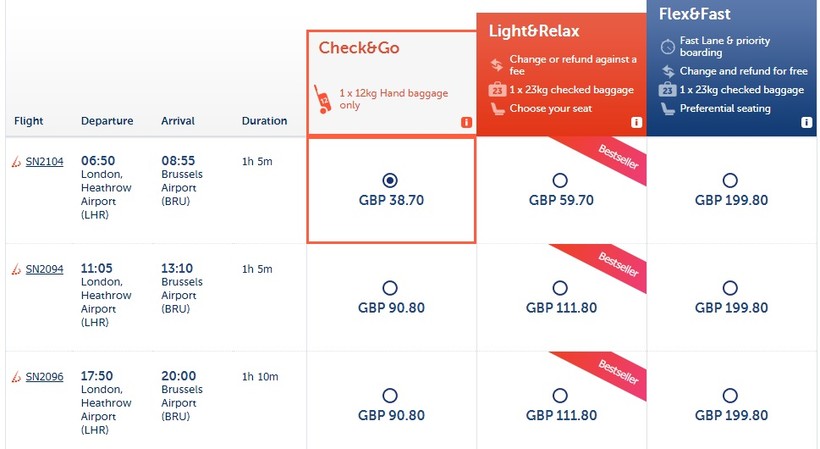Click the Flex&Fast clock priority boarding icon

click(x=667, y=46)
